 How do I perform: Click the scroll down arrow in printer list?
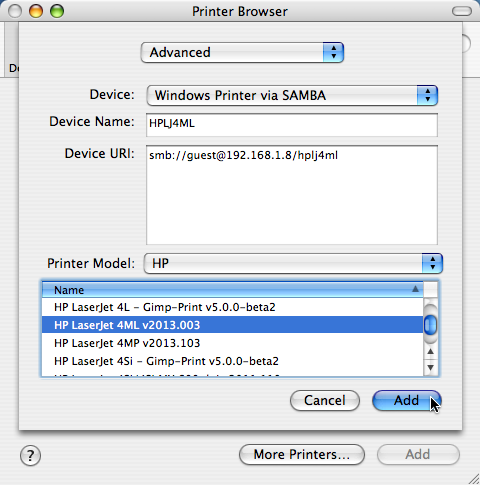[430, 367]
